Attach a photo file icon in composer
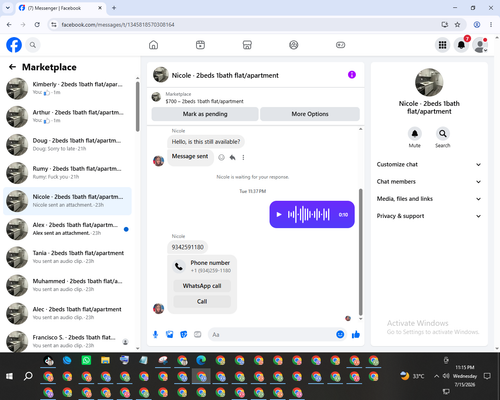 point(170,334)
